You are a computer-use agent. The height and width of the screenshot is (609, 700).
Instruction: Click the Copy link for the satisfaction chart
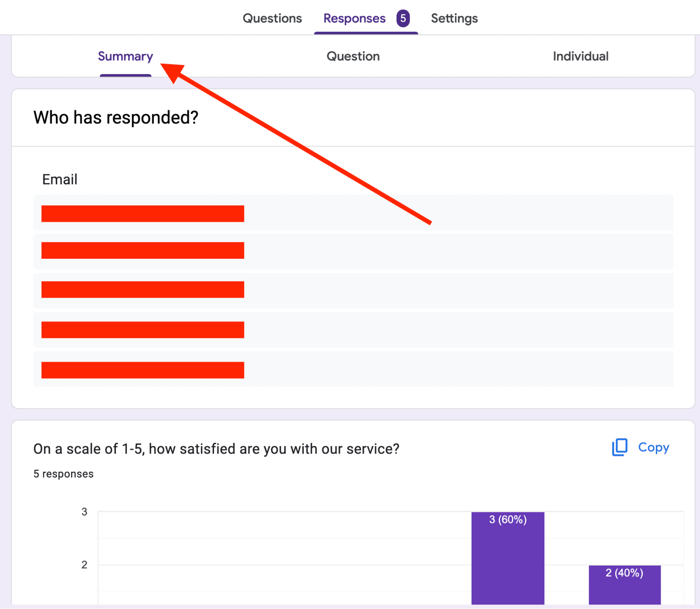pos(653,447)
